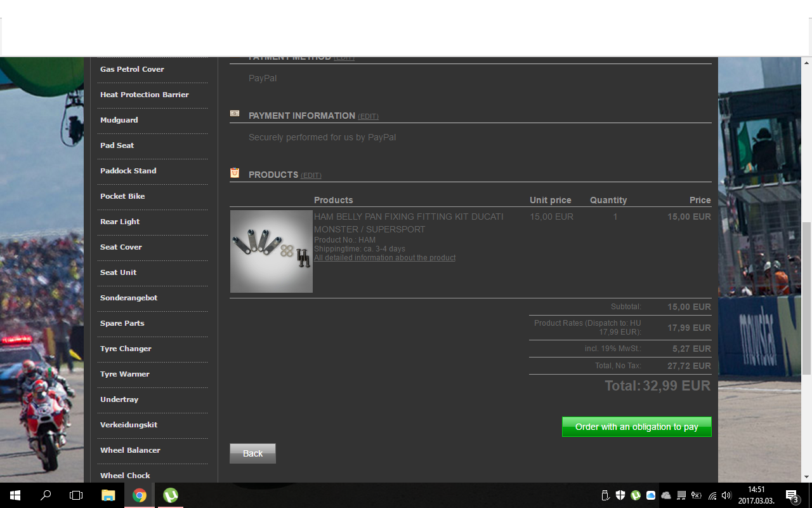Image resolution: width=812 pixels, height=508 pixels.
Task: Open the Tyre Warmer category
Action: click(125, 374)
